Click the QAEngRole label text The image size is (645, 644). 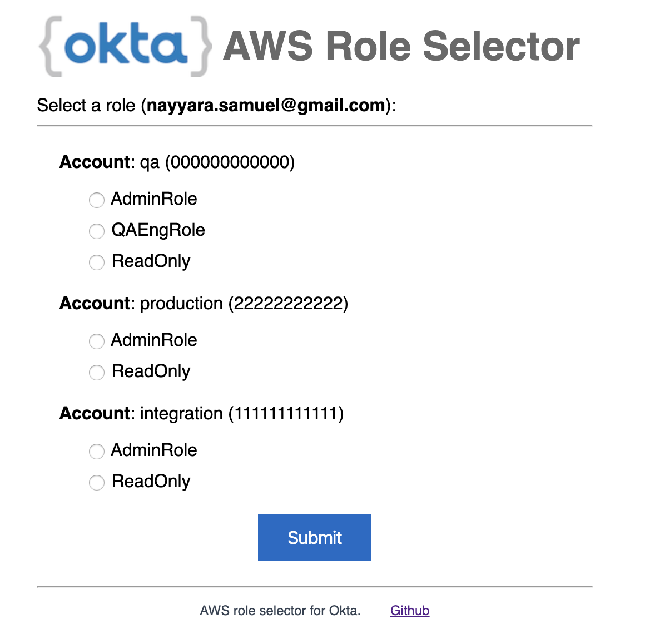(158, 230)
